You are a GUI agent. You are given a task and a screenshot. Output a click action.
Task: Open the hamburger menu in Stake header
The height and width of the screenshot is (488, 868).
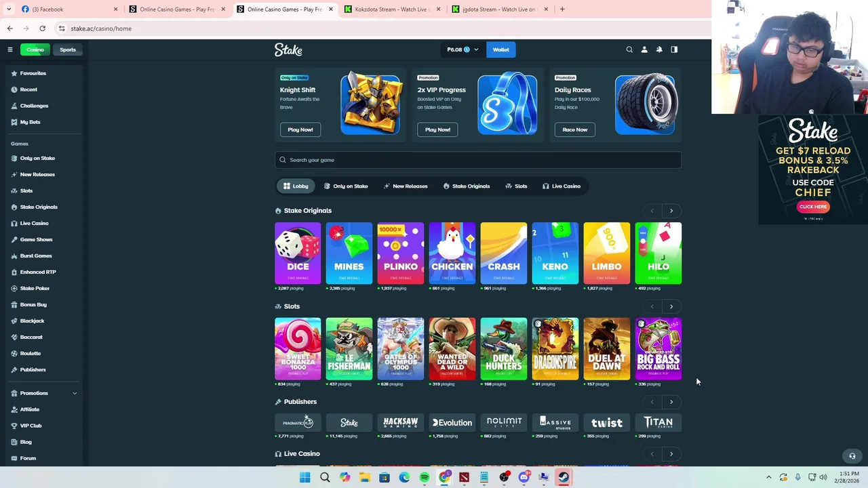tap(9, 49)
